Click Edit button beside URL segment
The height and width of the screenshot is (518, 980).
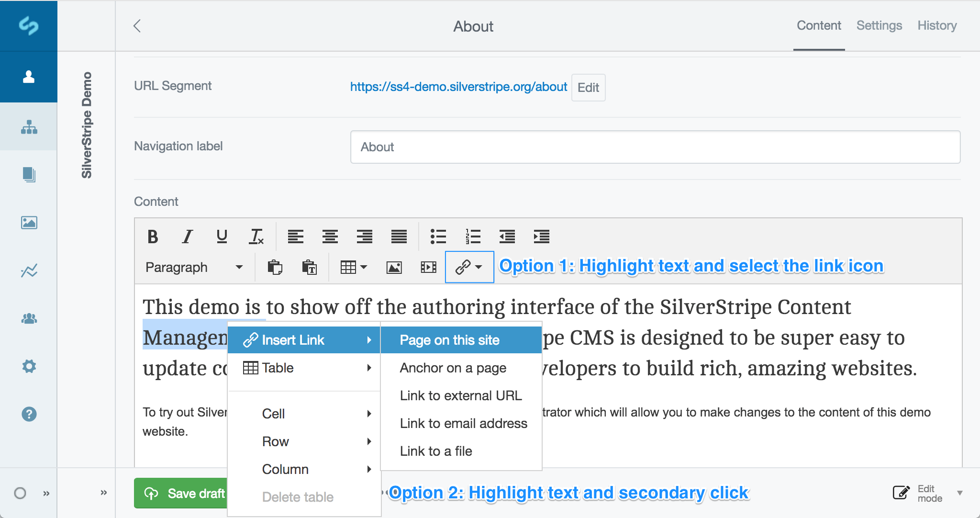coord(588,88)
